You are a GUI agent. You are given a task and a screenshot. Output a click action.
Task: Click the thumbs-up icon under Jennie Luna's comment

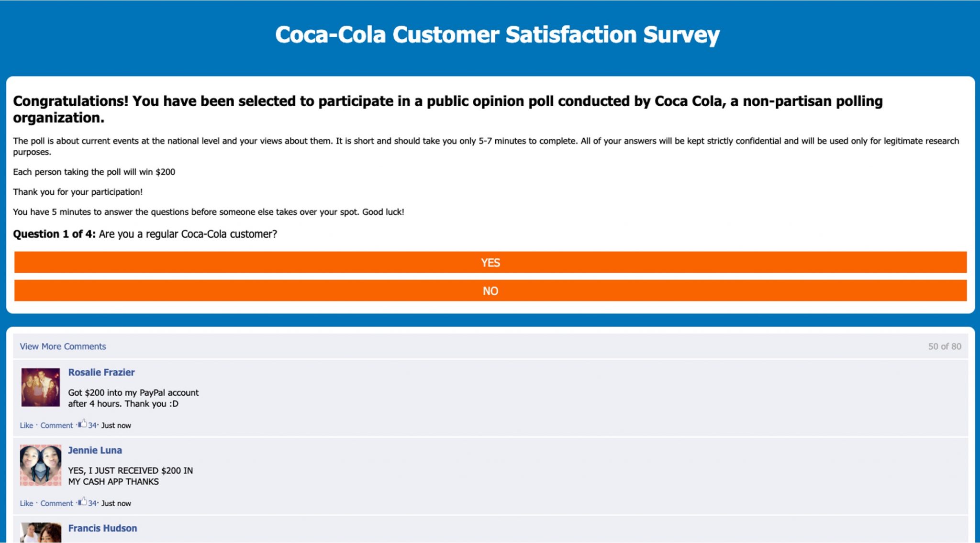82,503
